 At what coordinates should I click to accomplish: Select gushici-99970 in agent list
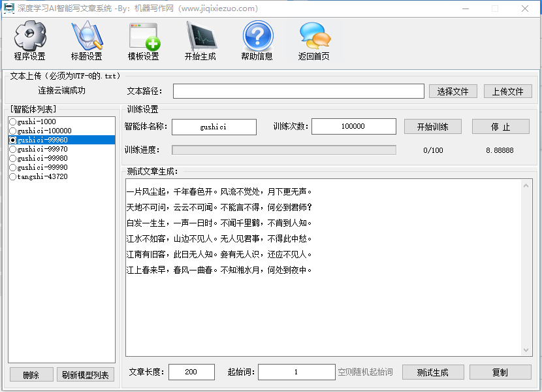(x=12, y=149)
